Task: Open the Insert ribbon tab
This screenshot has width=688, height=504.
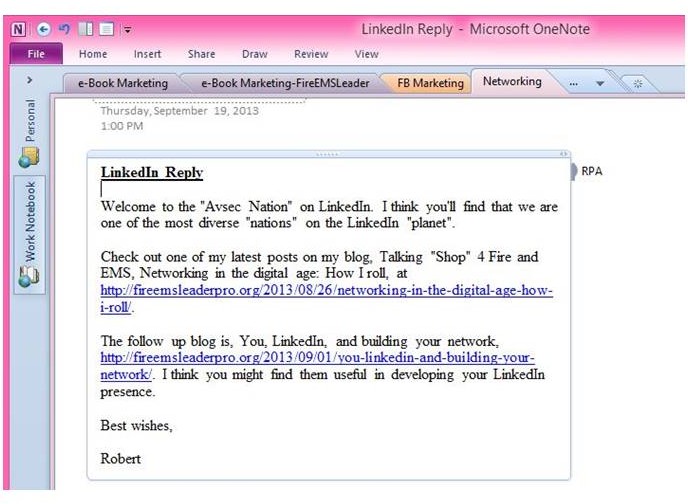Action: click(x=147, y=54)
